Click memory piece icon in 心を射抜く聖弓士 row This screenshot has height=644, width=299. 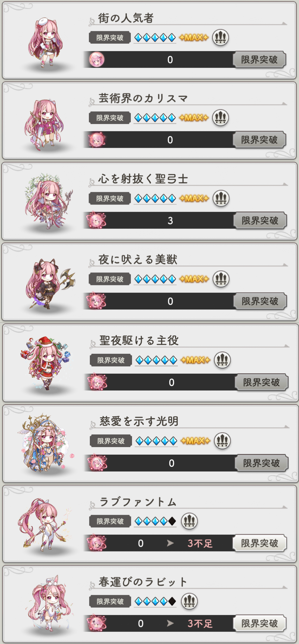pyautogui.click(x=96, y=220)
